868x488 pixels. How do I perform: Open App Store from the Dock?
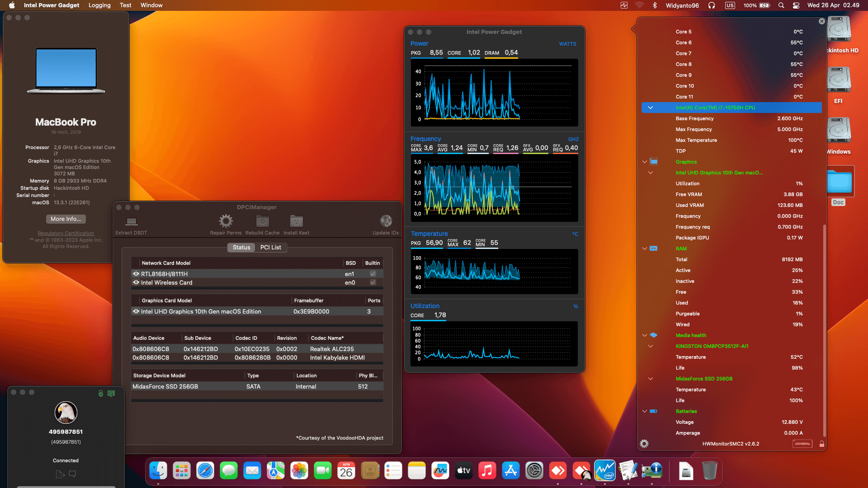point(511,471)
